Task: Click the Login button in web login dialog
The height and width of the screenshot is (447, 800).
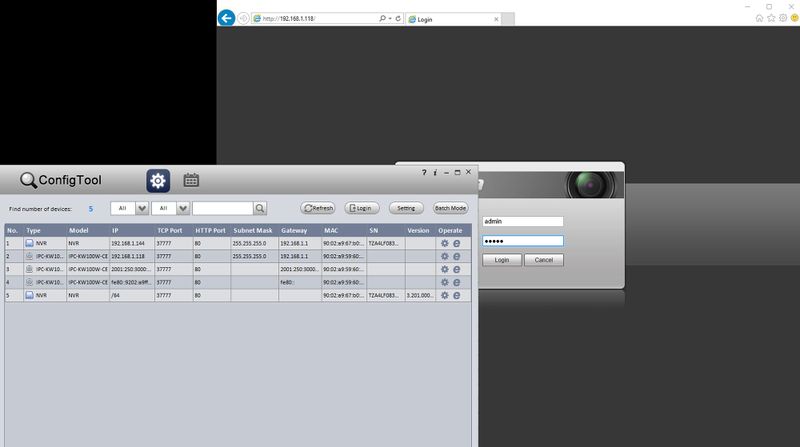Action: (502, 260)
